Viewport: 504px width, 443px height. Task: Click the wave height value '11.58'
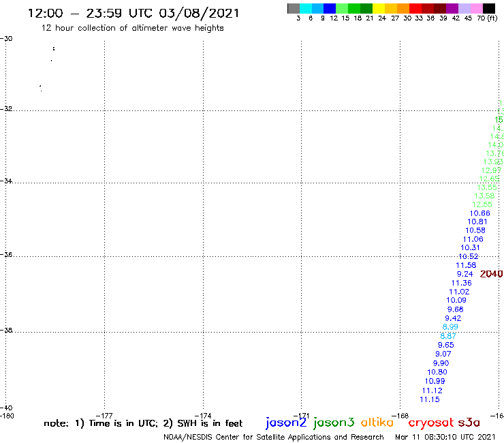tap(466, 265)
